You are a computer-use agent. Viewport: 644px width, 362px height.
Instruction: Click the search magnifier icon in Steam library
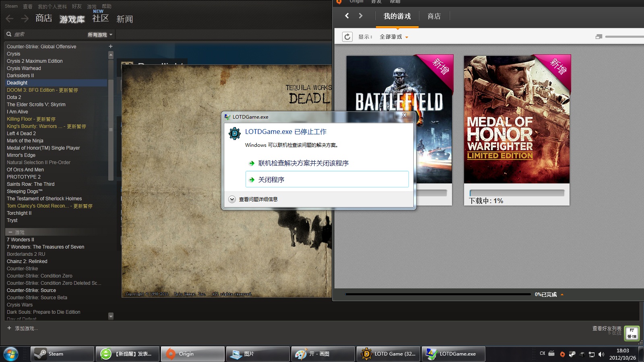pyautogui.click(x=9, y=34)
